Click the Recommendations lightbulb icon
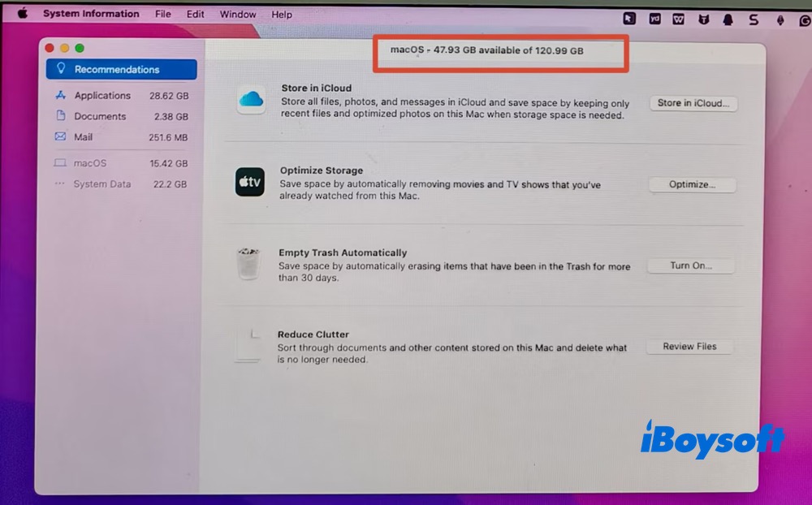The height and width of the screenshot is (505, 812). [61, 68]
